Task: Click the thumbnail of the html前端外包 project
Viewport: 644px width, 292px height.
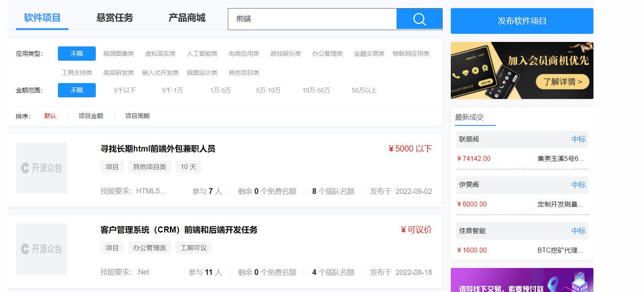Action: [41, 168]
